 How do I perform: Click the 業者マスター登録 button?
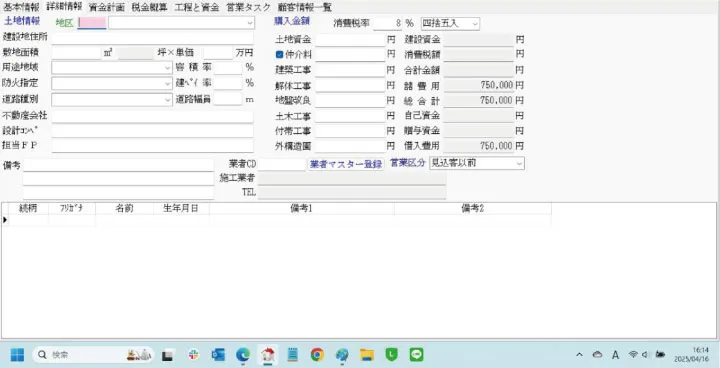click(346, 164)
